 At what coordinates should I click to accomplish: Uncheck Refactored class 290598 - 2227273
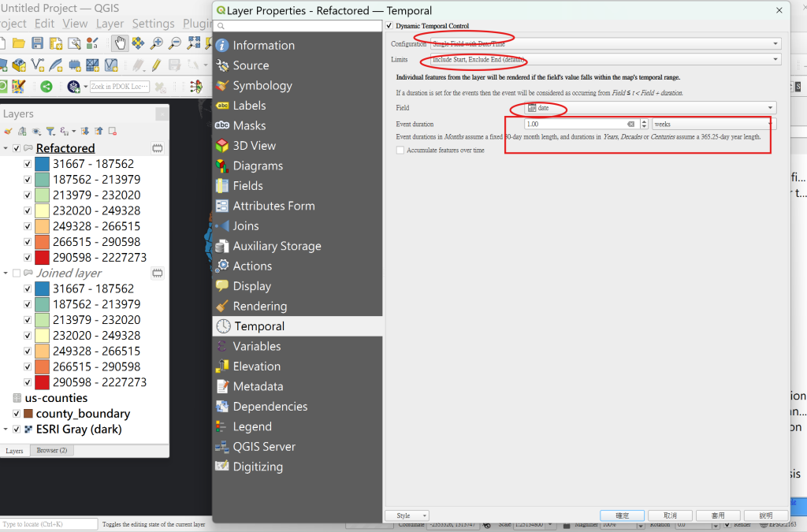point(28,257)
